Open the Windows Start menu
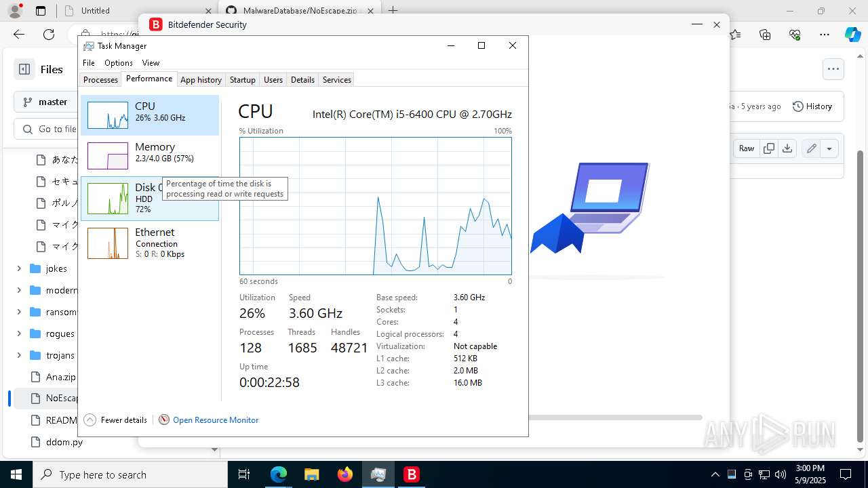The width and height of the screenshot is (868, 488). point(16,474)
